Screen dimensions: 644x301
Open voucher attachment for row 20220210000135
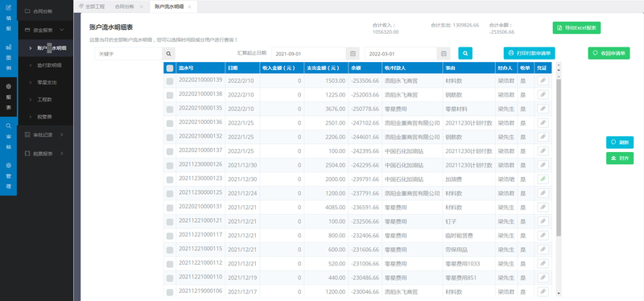pyautogui.click(x=543, y=109)
